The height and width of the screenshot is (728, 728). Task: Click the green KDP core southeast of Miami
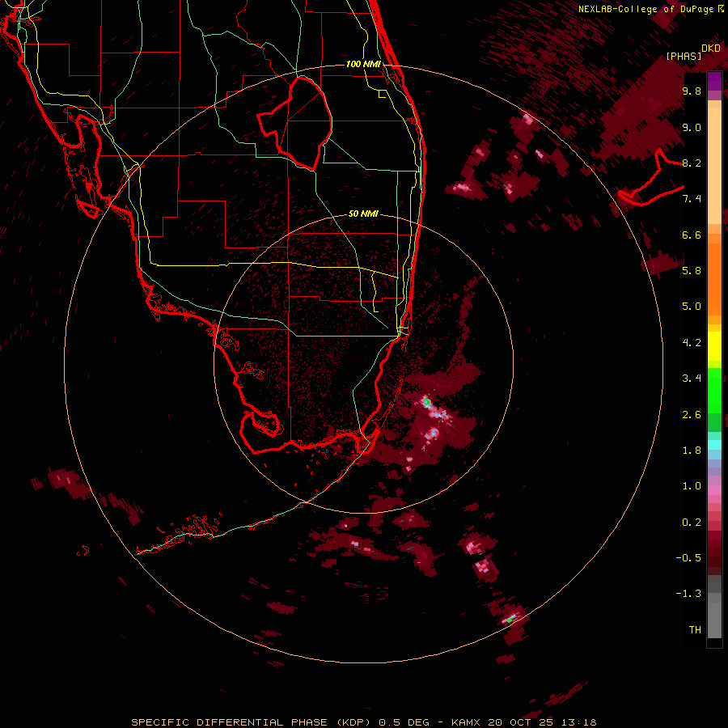[x=426, y=401]
